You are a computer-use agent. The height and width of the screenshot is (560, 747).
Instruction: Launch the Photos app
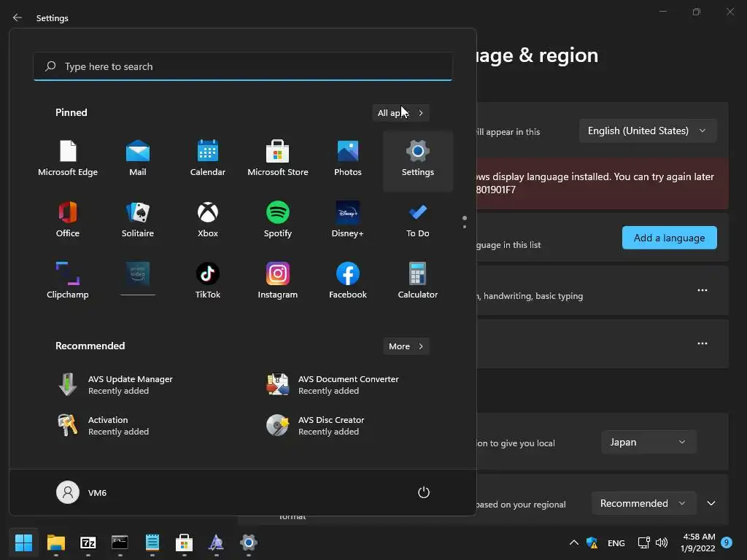[348, 158]
